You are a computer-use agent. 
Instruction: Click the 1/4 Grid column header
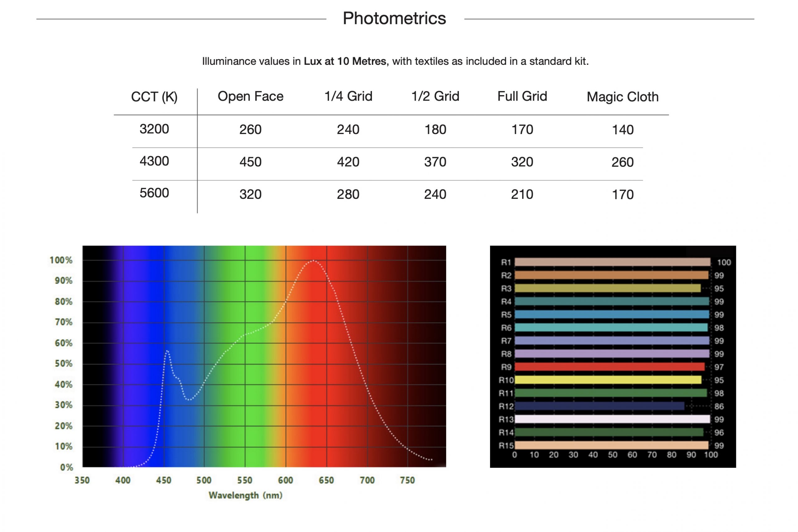pyautogui.click(x=348, y=96)
